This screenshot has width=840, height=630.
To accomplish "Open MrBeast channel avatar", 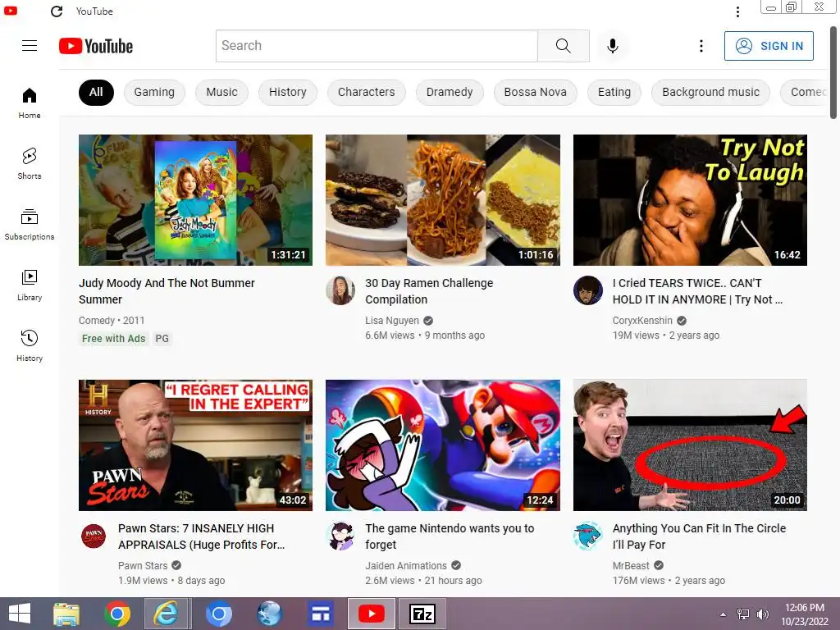I will [x=587, y=536].
